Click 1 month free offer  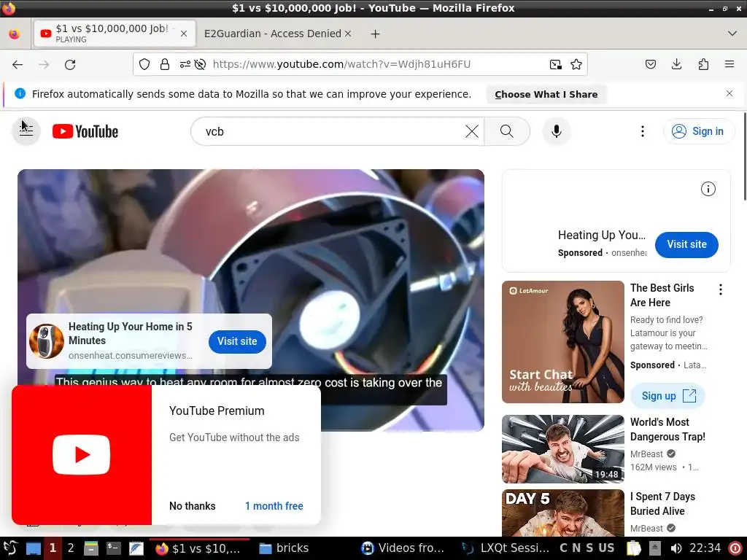pyautogui.click(x=274, y=506)
